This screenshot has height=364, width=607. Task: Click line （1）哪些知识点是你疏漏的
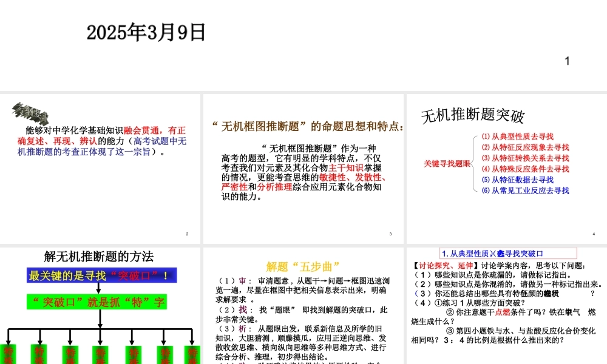[493, 275]
